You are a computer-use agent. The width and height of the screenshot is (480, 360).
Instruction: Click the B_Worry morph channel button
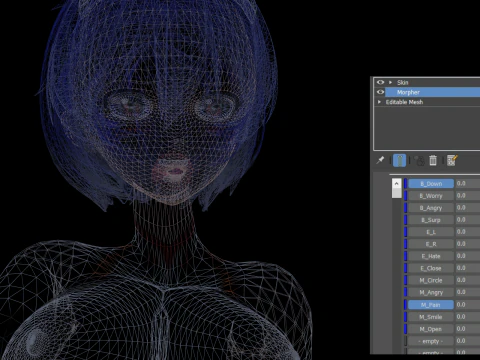pos(431,196)
